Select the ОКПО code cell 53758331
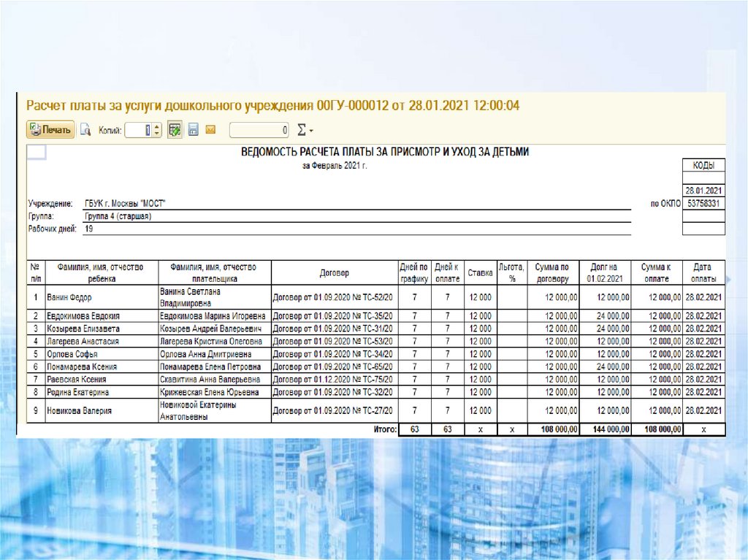 click(703, 204)
